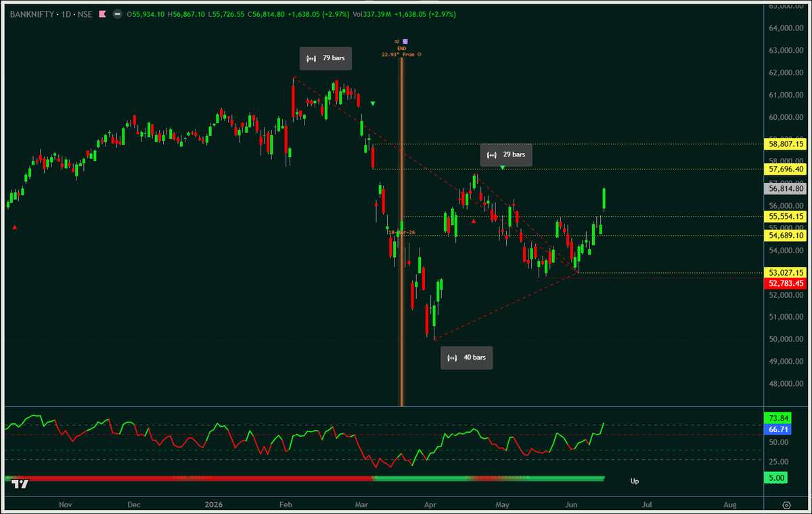Select the 40 bars date range label
Viewport: 812px width, 514px height.
pos(467,357)
